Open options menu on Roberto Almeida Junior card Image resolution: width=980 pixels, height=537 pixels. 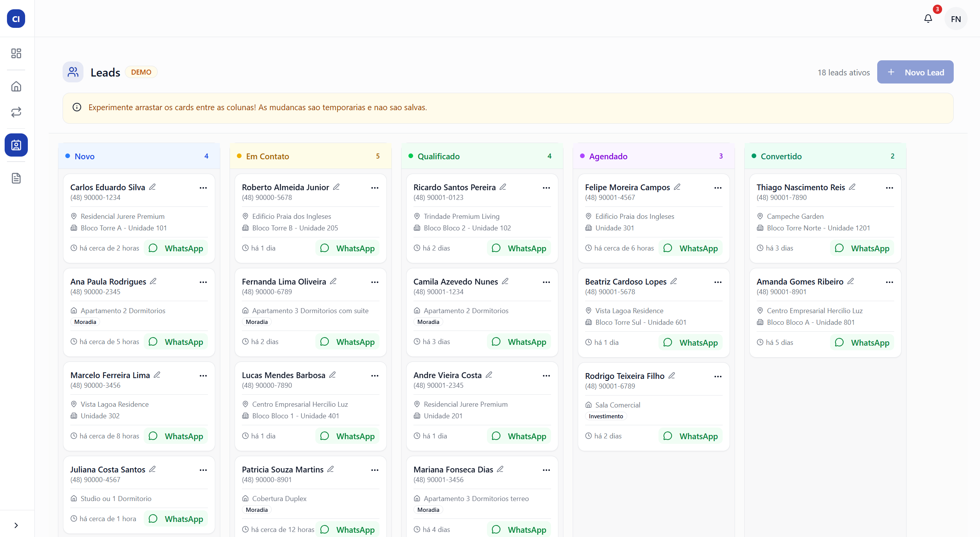(374, 188)
